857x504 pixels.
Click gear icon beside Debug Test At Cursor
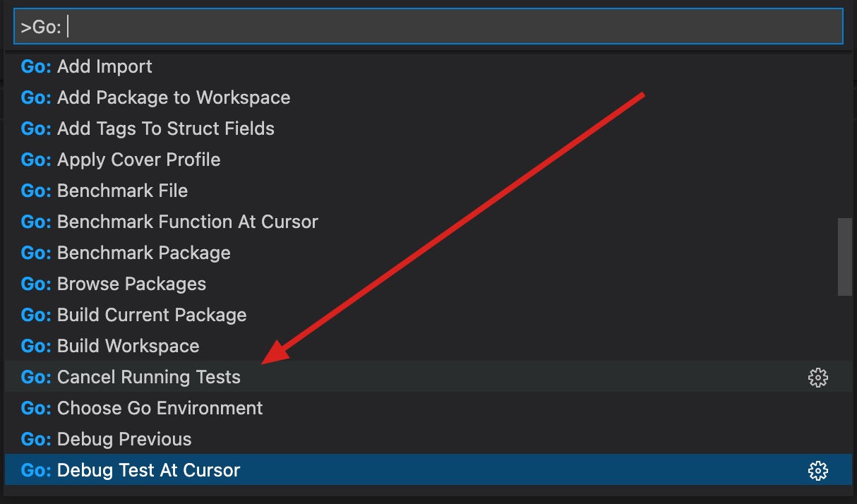(x=817, y=470)
